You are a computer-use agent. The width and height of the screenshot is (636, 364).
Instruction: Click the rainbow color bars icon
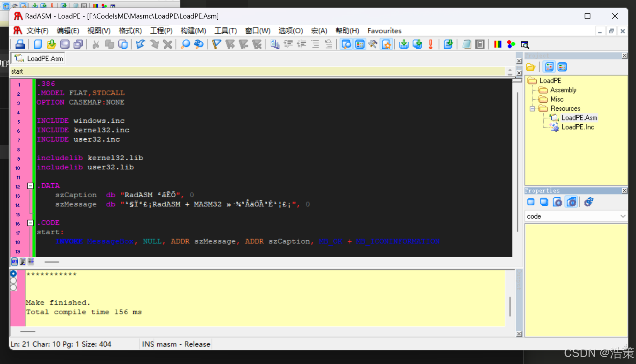tap(498, 44)
